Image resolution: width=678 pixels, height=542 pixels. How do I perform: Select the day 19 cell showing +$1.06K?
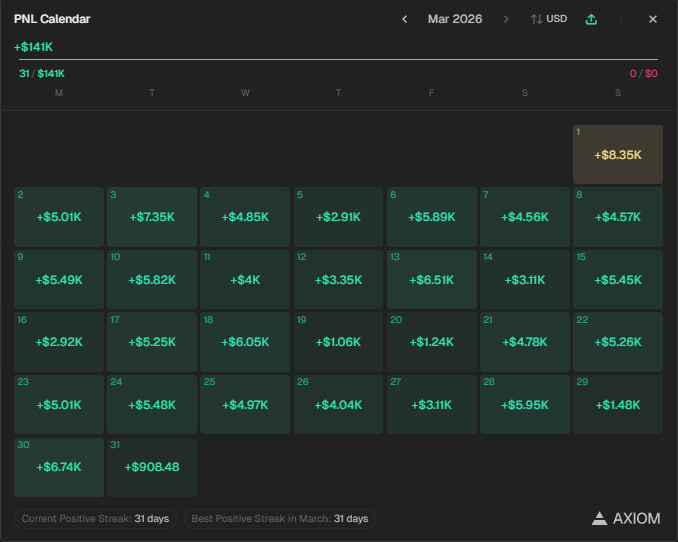[x=338, y=342]
